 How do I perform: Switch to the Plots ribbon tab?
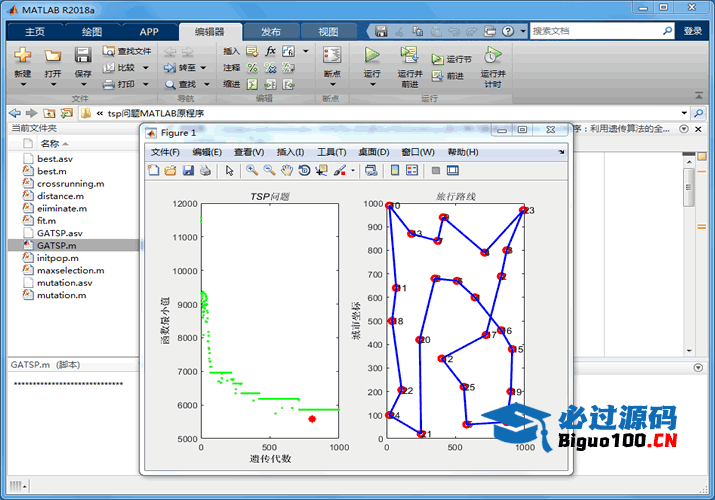tap(92, 31)
